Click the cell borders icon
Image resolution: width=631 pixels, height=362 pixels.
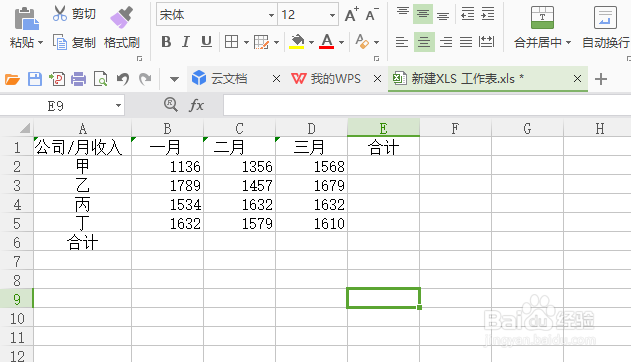click(x=231, y=41)
